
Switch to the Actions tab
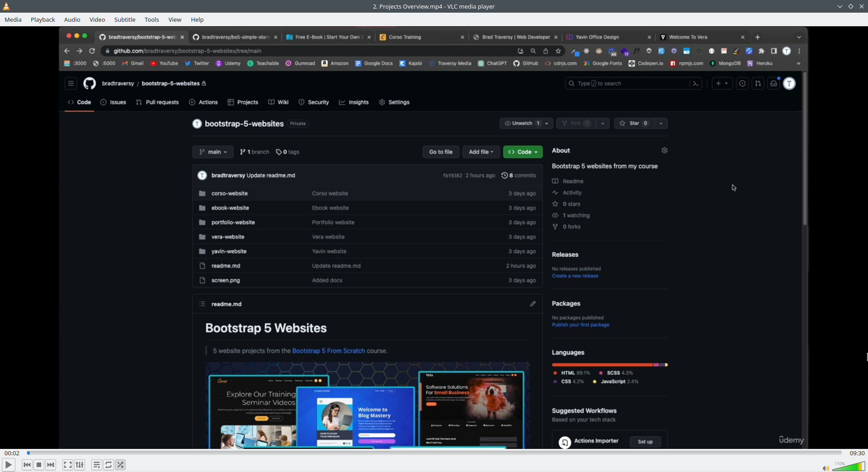(203, 102)
